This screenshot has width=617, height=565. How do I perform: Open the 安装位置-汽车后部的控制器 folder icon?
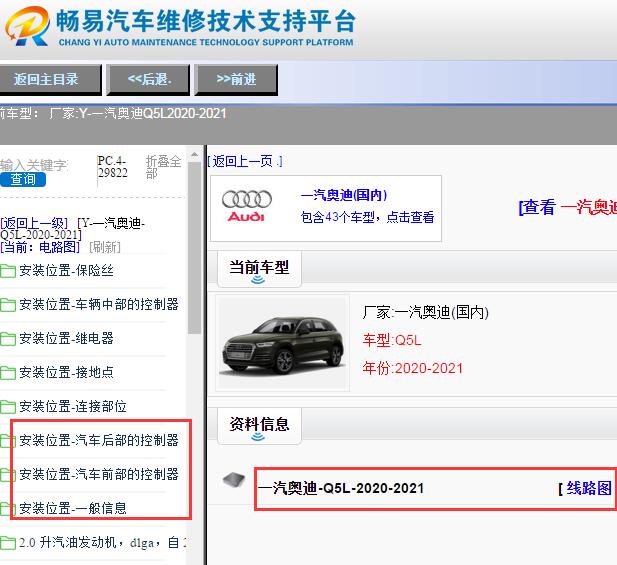tap(6, 441)
